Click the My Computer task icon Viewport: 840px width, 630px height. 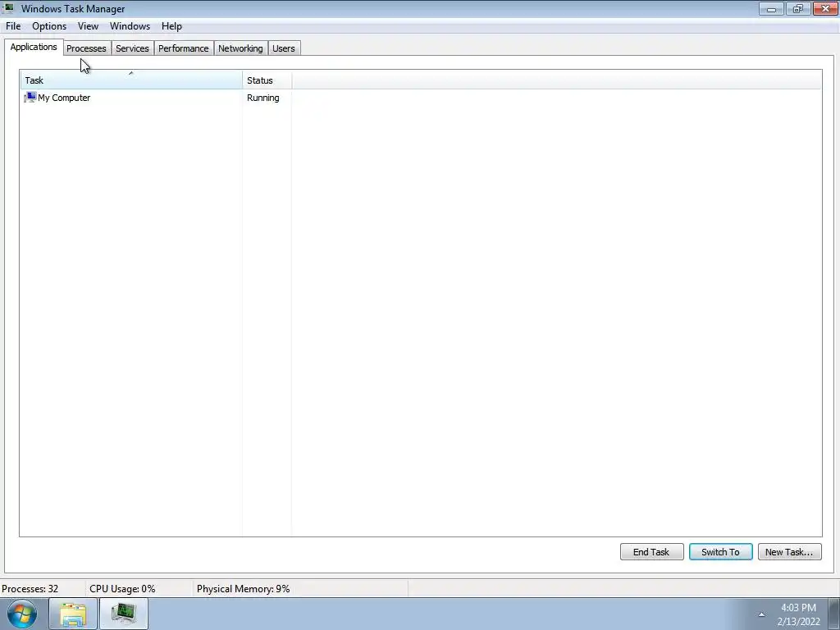coord(30,98)
